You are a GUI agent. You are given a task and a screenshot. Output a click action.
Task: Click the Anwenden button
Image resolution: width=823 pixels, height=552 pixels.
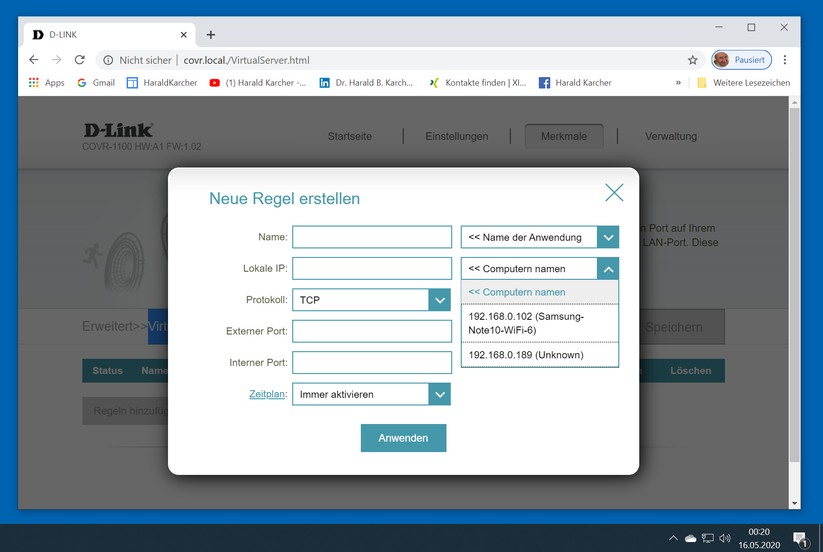click(403, 438)
